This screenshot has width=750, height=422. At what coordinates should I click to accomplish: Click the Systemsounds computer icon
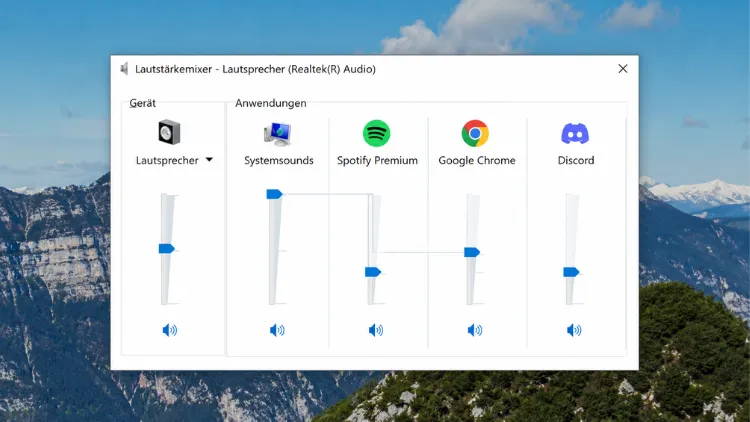(278, 134)
